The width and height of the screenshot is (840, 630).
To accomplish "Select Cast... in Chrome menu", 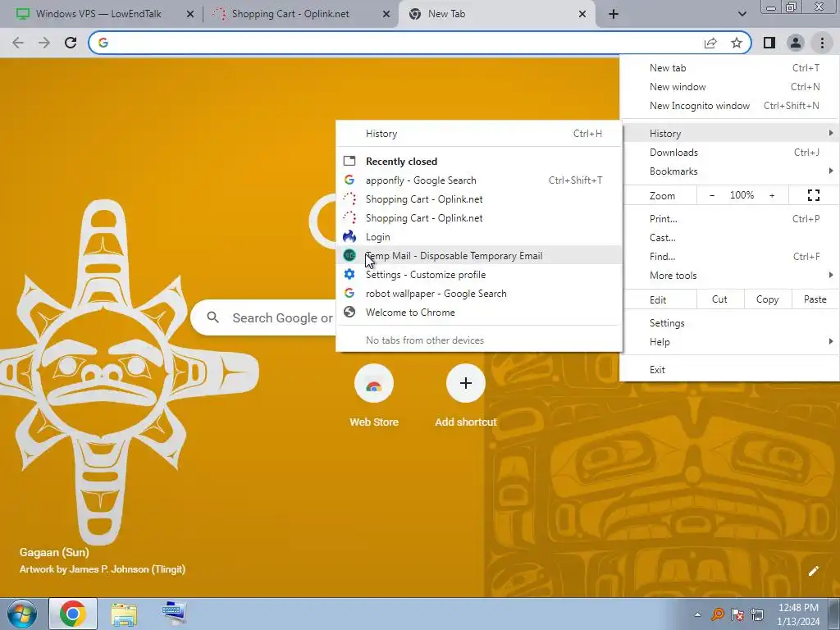I will (x=729, y=237).
